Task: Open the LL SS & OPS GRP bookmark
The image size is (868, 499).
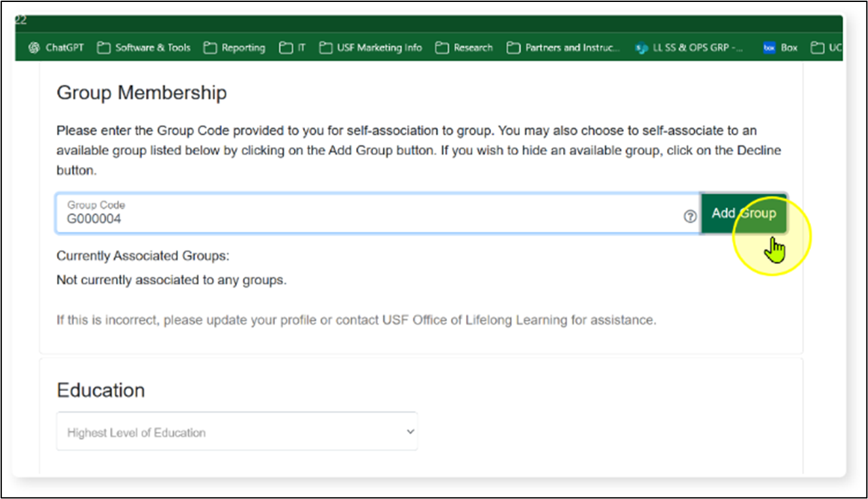Action: pos(689,47)
